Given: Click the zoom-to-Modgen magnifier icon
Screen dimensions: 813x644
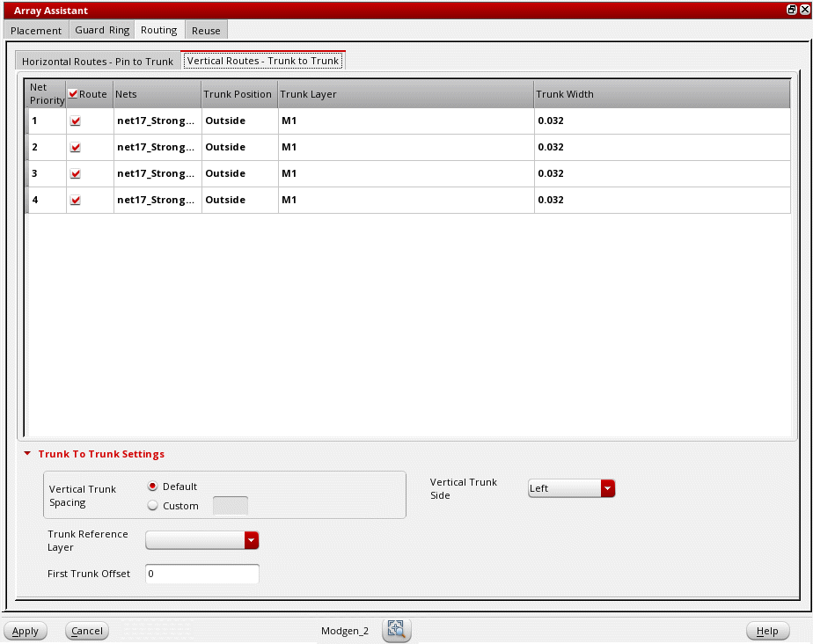Looking at the screenshot, I should coord(397,630).
